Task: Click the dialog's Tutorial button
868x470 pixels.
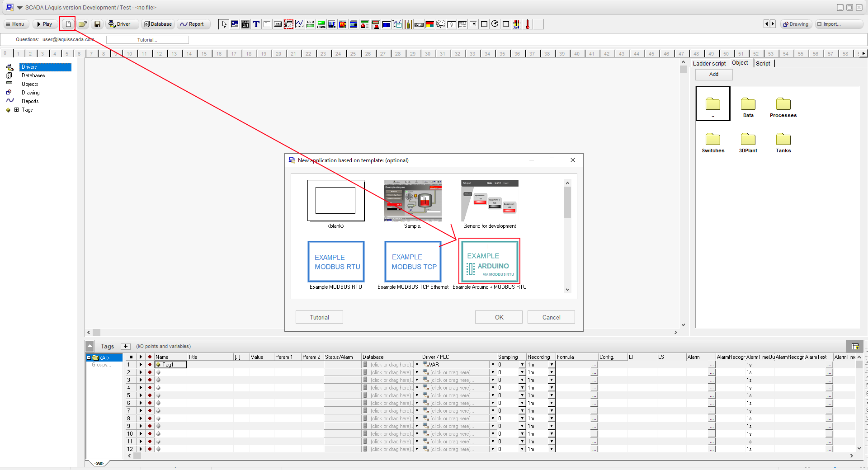Action: (x=319, y=317)
